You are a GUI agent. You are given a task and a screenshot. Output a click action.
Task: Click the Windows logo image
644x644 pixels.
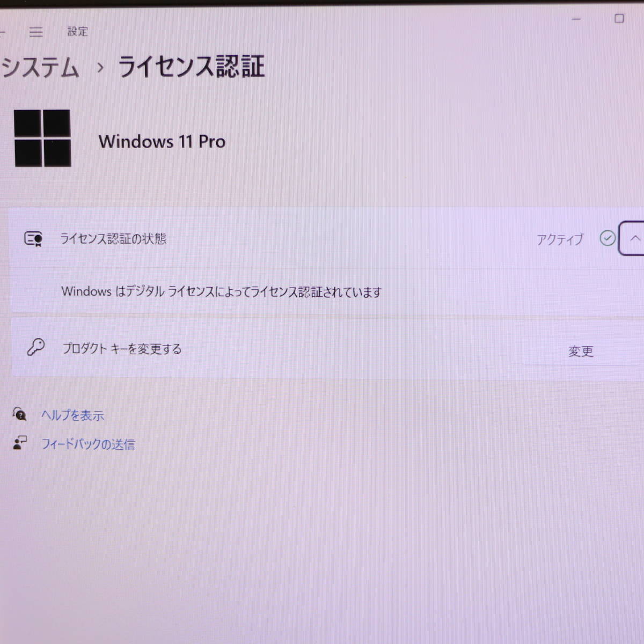coord(42,138)
